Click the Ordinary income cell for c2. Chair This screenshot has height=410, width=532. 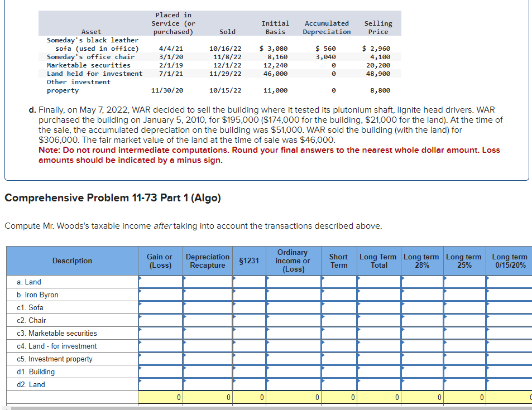(292, 320)
